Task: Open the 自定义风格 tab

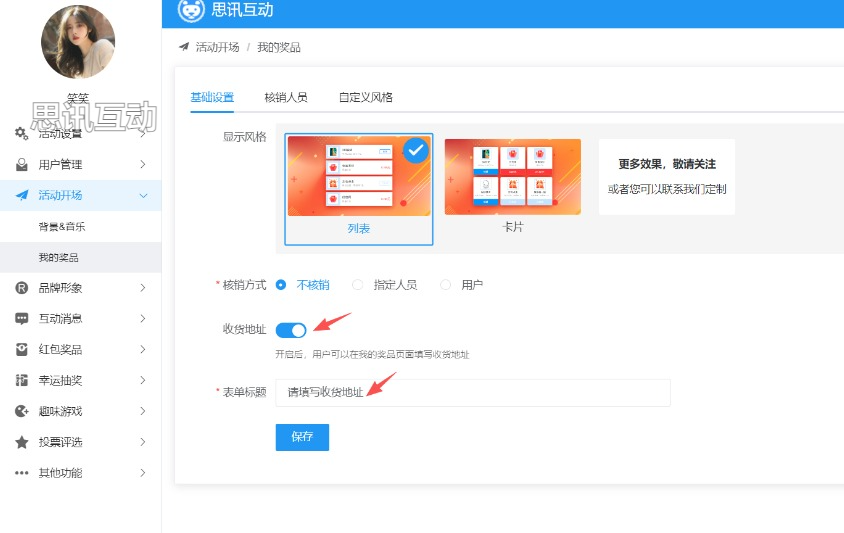Action: point(365,97)
